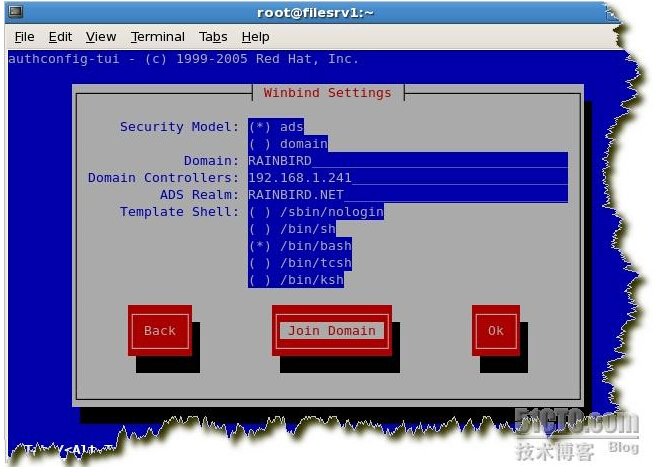Click the Ok button

tap(496, 331)
